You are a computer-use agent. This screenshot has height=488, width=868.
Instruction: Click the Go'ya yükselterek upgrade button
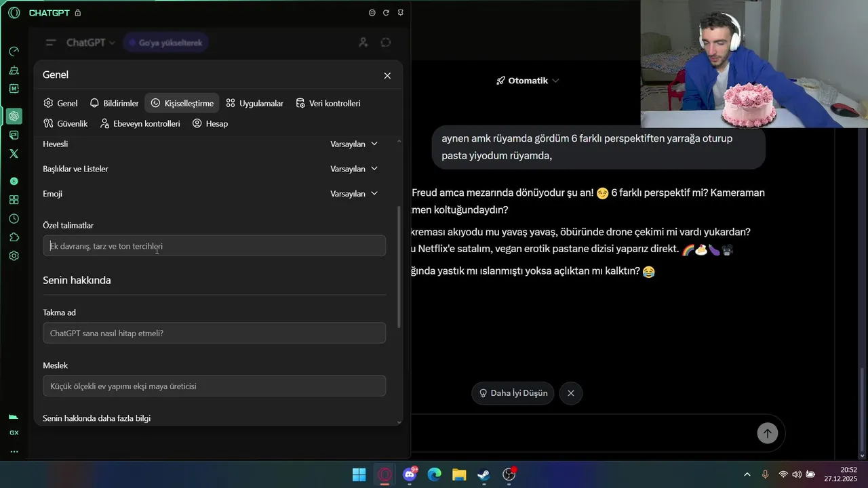click(165, 43)
